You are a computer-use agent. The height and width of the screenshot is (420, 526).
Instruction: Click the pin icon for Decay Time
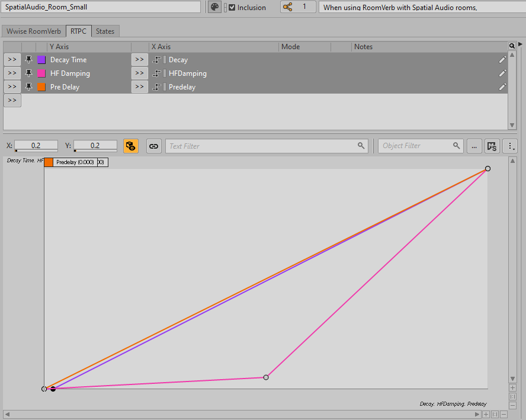28,60
